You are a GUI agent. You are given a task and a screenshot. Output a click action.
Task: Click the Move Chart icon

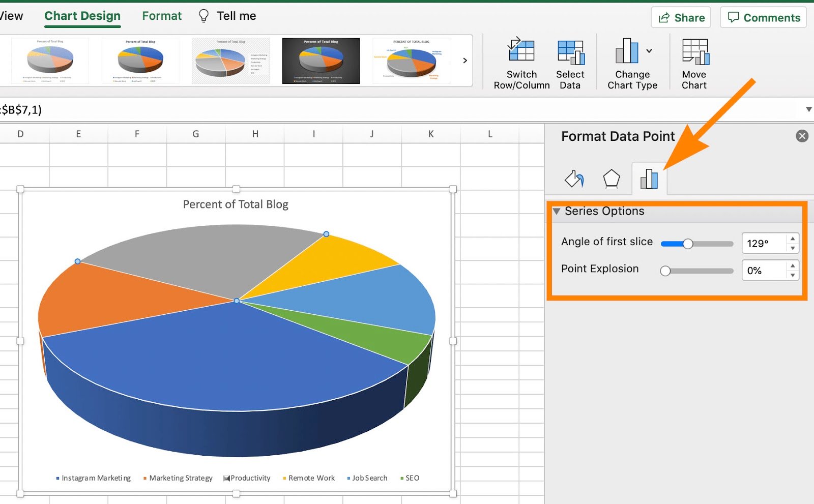pos(695,51)
